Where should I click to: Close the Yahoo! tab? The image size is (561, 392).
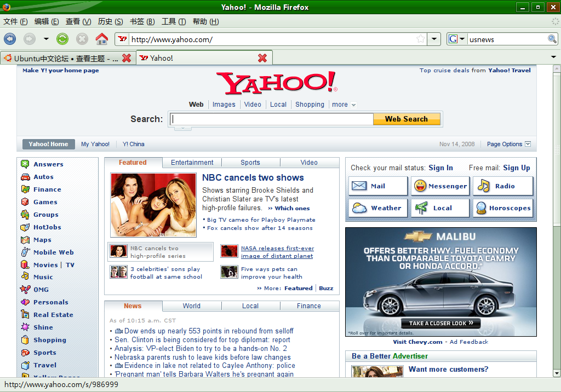pyautogui.click(x=262, y=58)
